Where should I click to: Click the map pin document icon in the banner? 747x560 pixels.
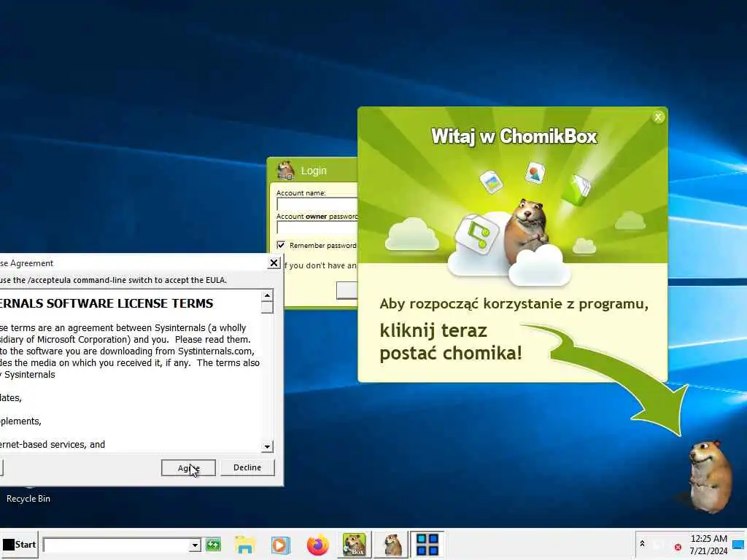click(535, 174)
